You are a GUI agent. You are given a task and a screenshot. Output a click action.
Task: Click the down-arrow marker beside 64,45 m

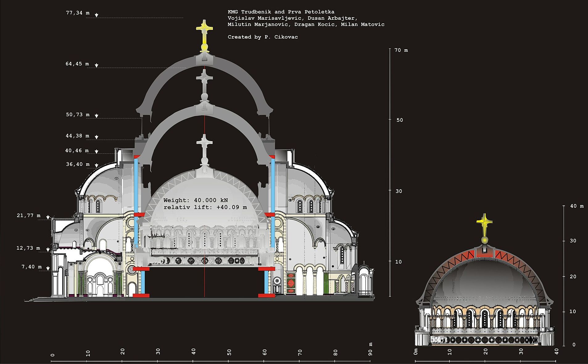97,65
